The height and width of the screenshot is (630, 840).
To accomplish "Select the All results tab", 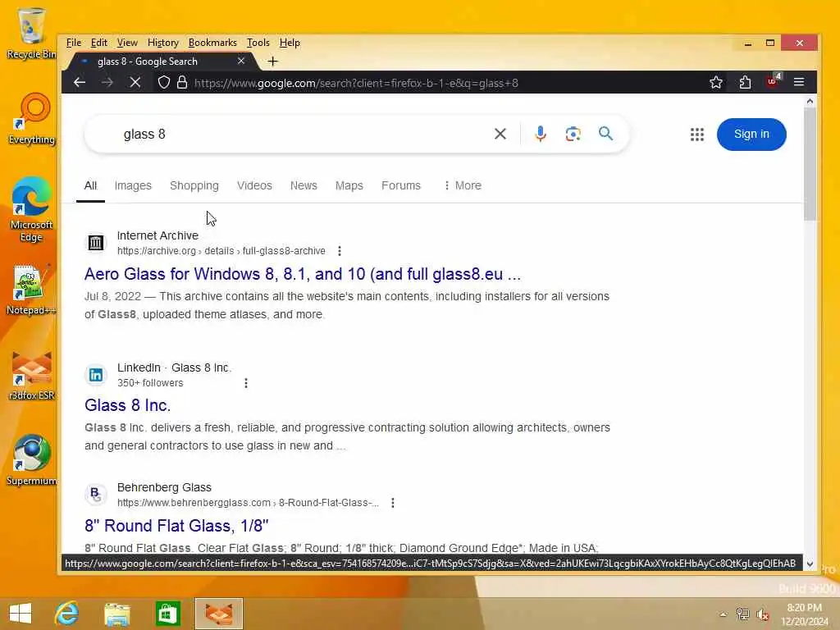I will click(x=90, y=185).
